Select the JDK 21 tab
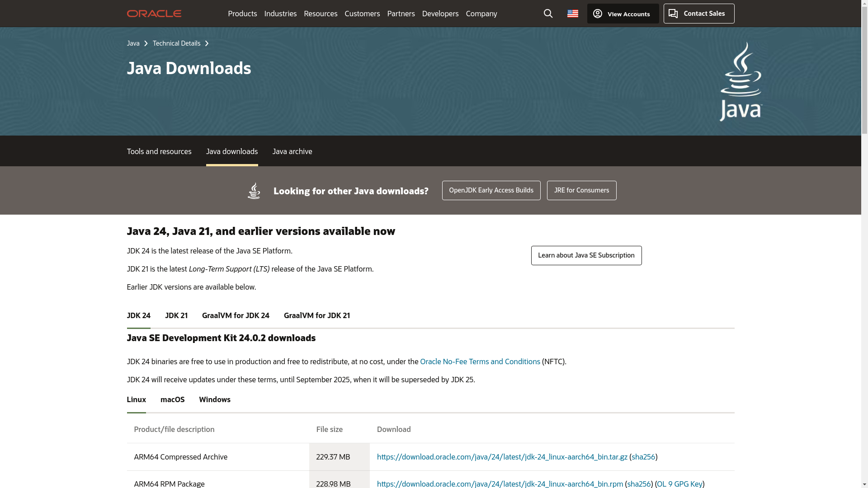The height and width of the screenshot is (488, 868). coord(176,315)
